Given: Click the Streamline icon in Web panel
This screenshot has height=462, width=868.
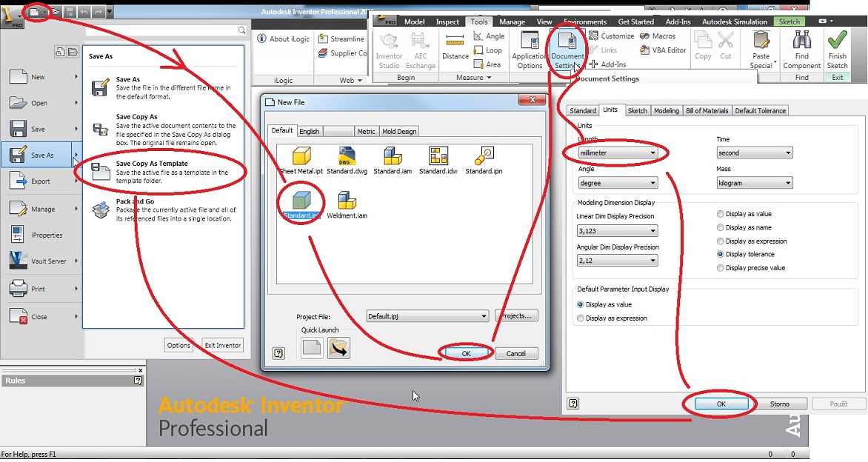Looking at the screenshot, I should (x=323, y=39).
